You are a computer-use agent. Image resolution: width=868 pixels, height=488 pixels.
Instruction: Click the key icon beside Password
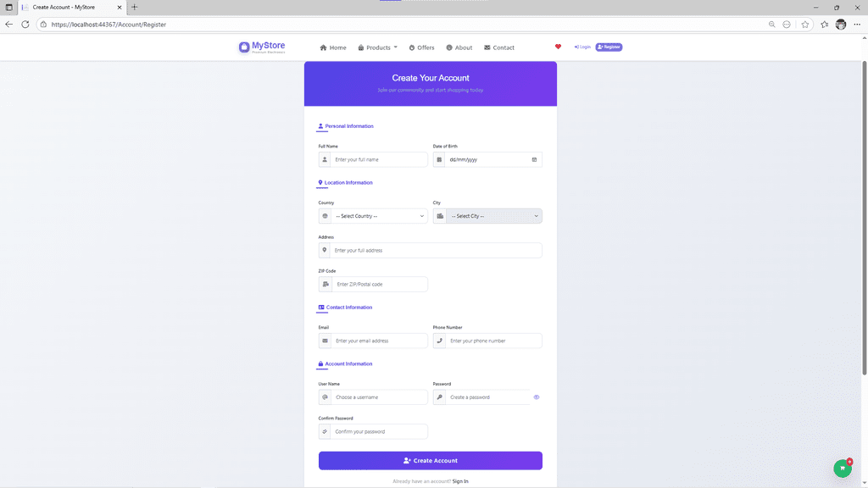(440, 396)
